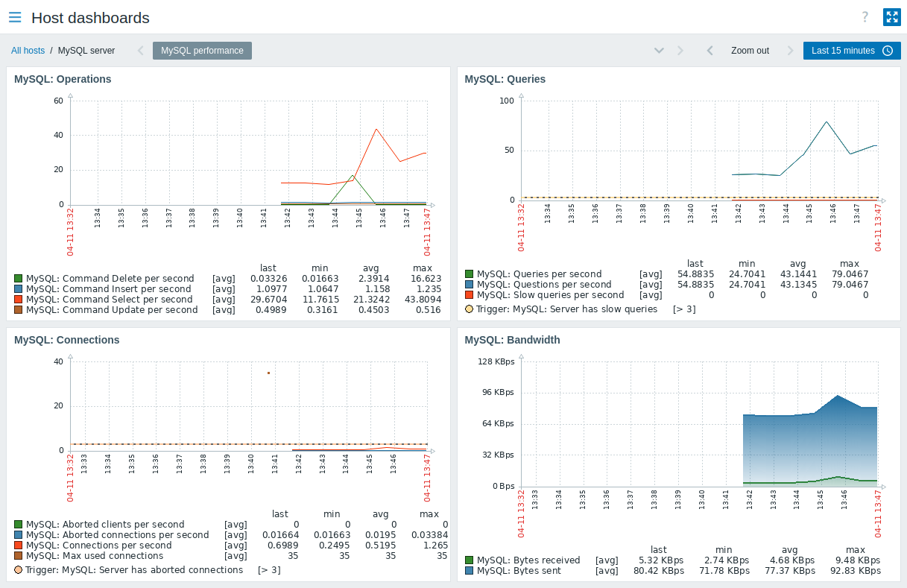
Task: Open the main navigation hamburger menu
Action: (x=14, y=17)
